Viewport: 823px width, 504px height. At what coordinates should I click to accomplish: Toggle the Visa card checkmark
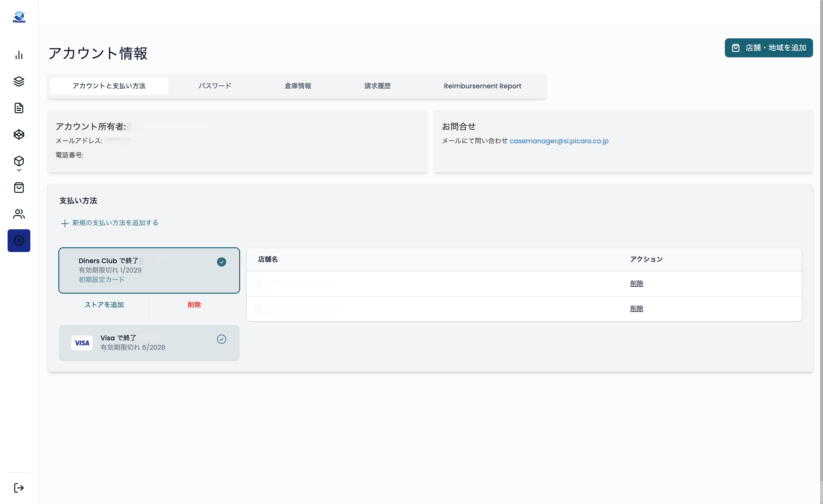click(221, 339)
